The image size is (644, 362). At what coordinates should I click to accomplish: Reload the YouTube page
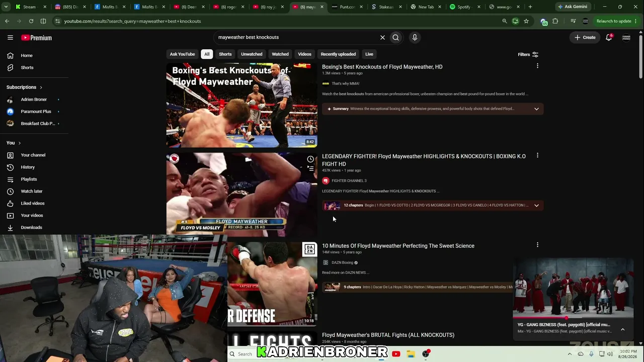(31, 21)
